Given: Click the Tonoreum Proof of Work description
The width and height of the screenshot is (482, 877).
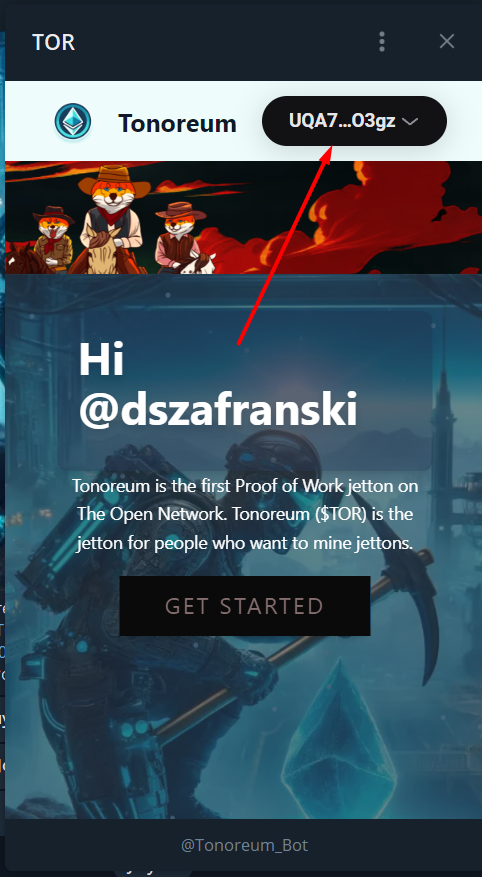Looking at the screenshot, I should click(x=245, y=514).
